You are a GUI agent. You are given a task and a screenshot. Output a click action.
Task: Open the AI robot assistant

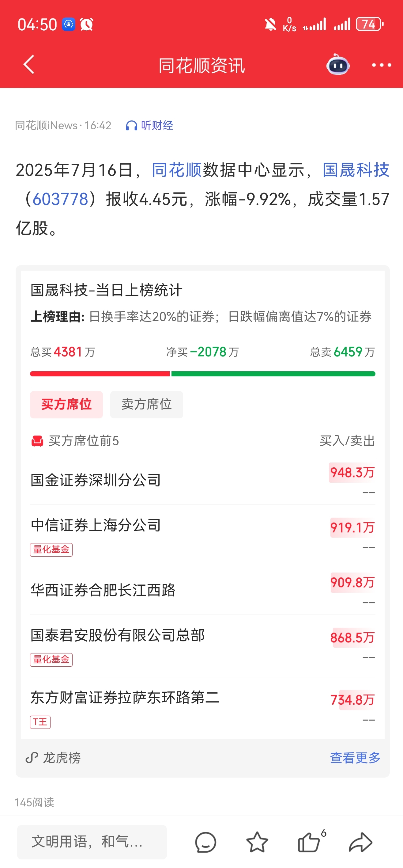pyautogui.click(x=338, y=64)
